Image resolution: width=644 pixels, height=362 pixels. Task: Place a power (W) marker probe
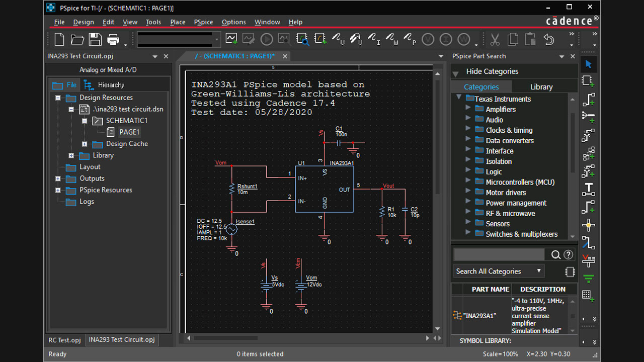coord(392,39)
